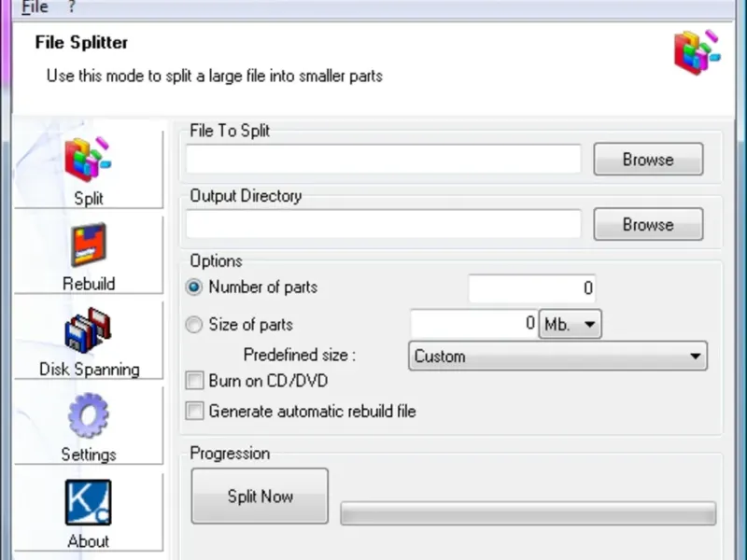
Task: Open Disk Spanning mode icon
Action: 88,330
